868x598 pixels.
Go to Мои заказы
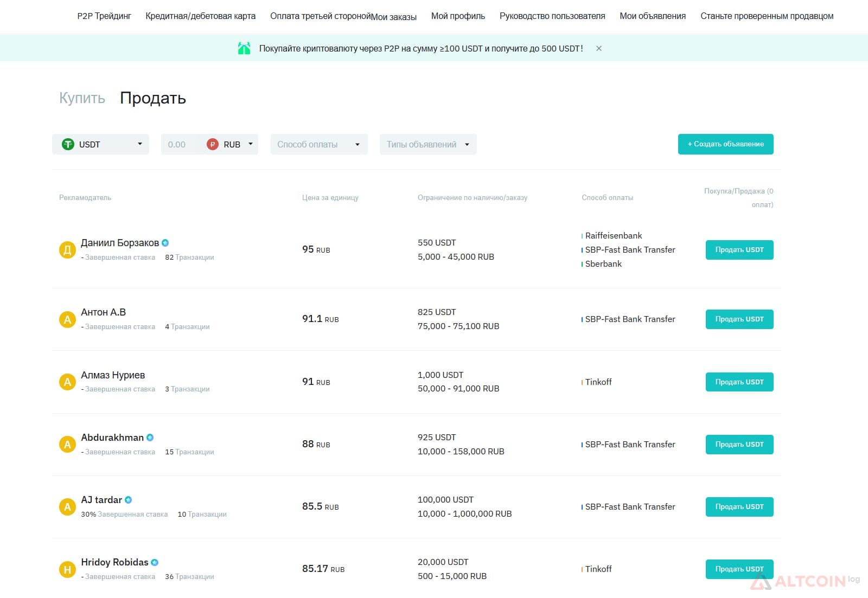[x=394, y=17]
